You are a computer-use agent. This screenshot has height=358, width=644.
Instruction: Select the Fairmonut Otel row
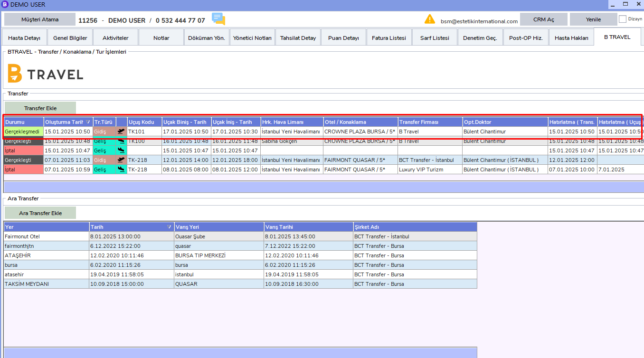(x=240, y=236)
